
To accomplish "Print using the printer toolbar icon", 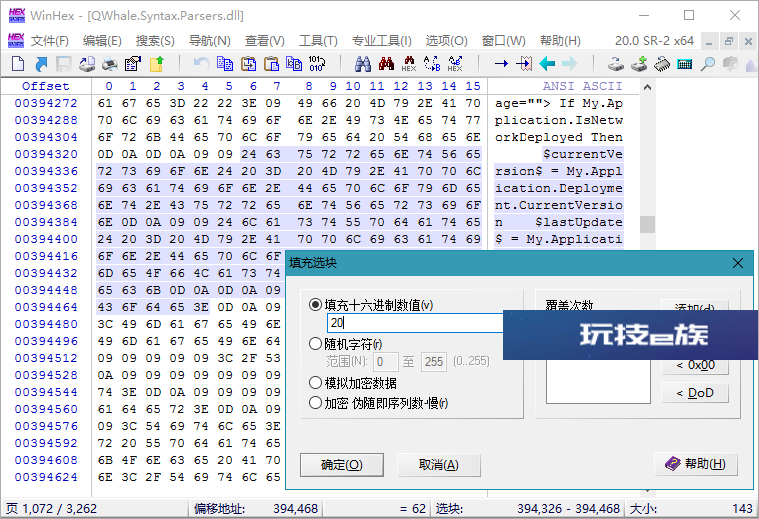I will (x=109, y=63).
